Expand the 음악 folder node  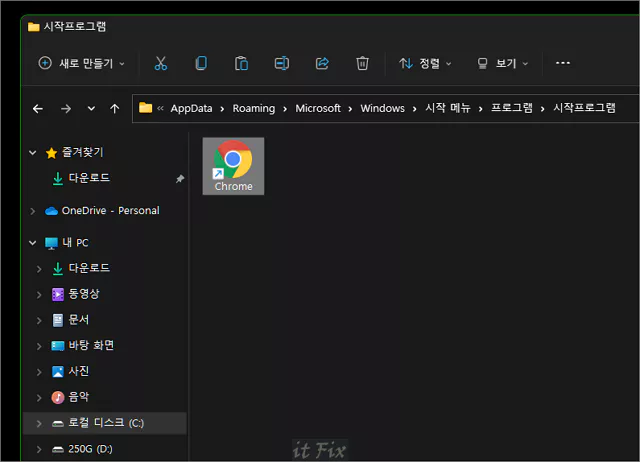[39, 398]
